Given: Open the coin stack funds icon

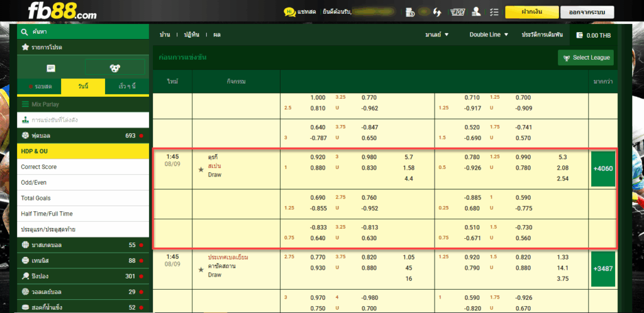Looking at the screenshot, I should pyautogui.click(x=409, y=12).
